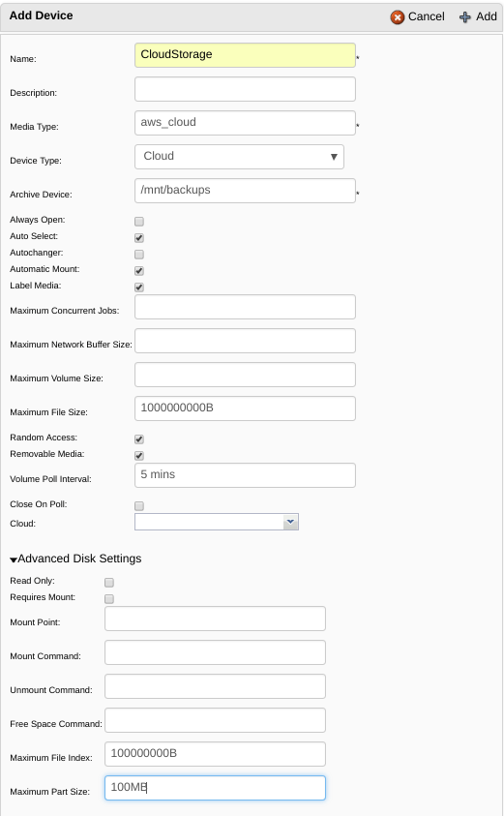Collapse the Advanced Disk Settings section
Viewport: 504px width, 816px height.
click(x=75, y=559)
